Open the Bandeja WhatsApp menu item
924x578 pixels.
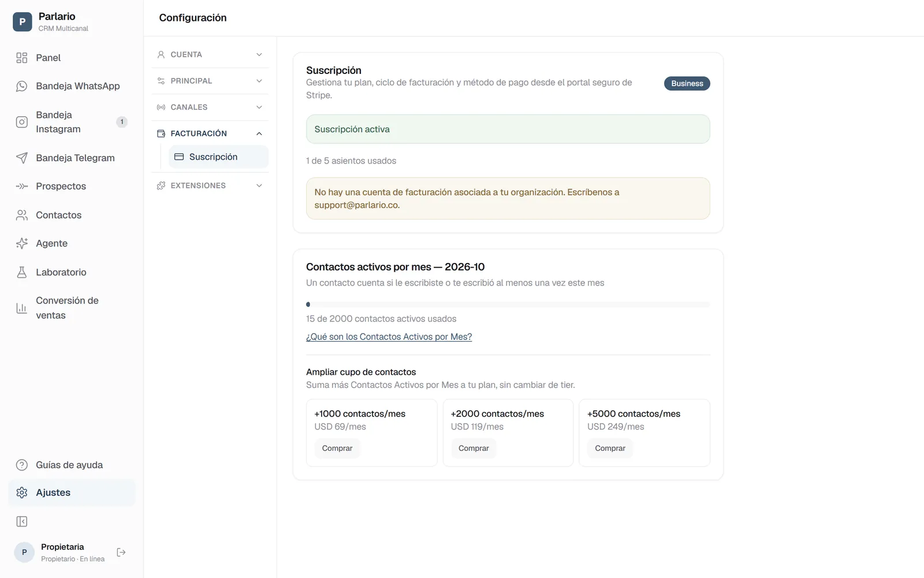72,86
